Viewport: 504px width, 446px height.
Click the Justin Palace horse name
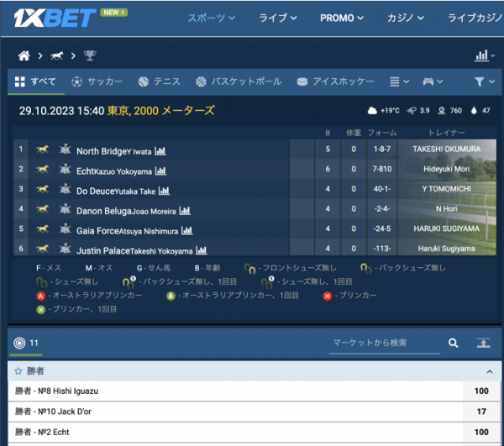click(103, 250)
